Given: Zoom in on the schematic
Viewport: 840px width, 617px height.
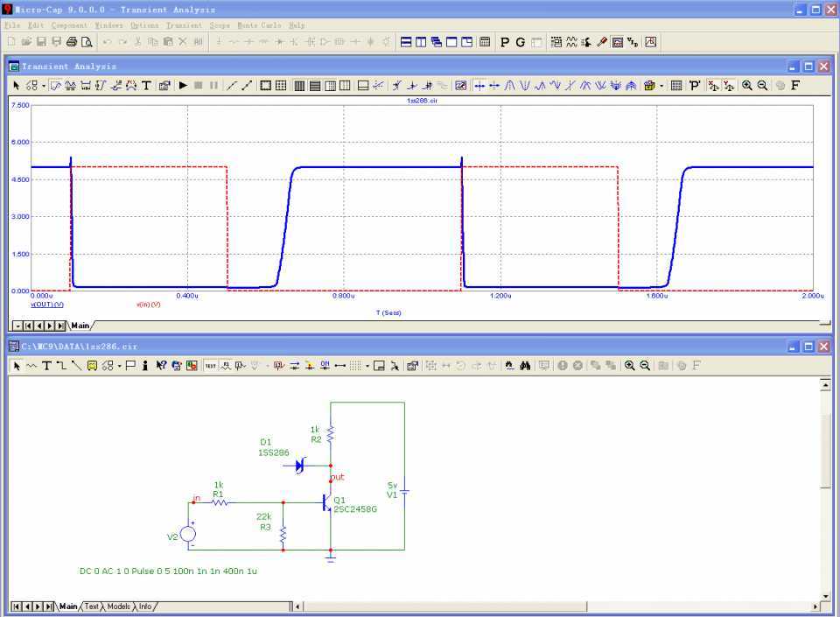Looking at the screenshot, I should (629, 365).
